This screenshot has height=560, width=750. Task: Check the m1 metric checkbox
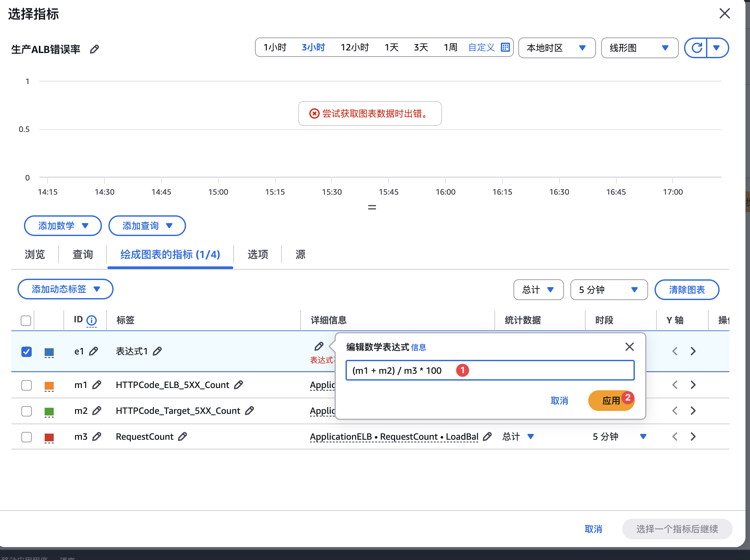pos(27,385)
